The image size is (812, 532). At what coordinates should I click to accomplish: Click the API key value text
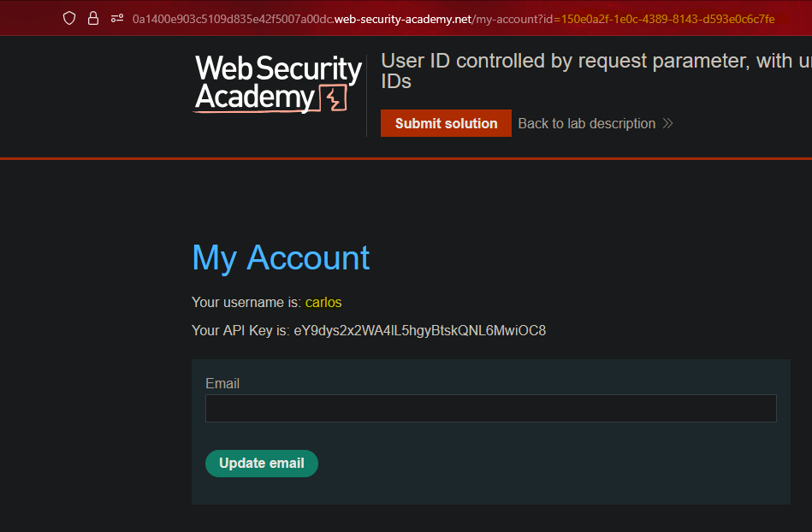419,330
